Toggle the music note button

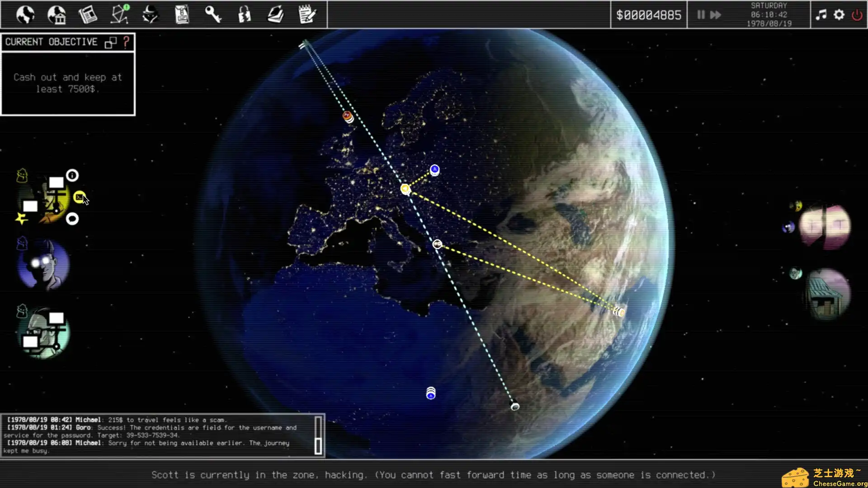point(821,15)
